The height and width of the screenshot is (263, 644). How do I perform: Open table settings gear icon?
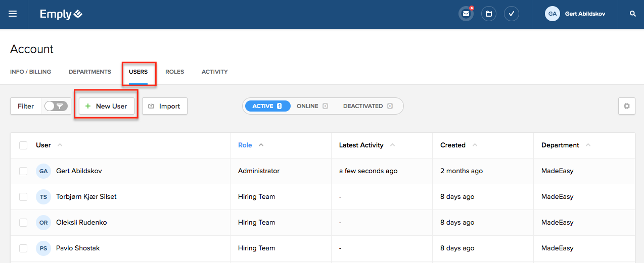(x=626, y=106)
